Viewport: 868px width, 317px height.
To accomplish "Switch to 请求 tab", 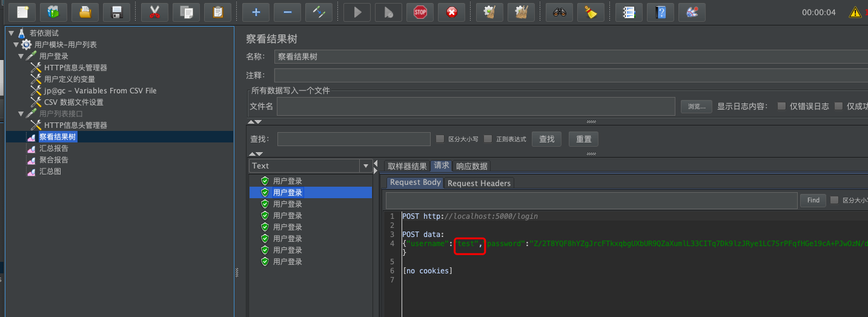I will [442, 165].
